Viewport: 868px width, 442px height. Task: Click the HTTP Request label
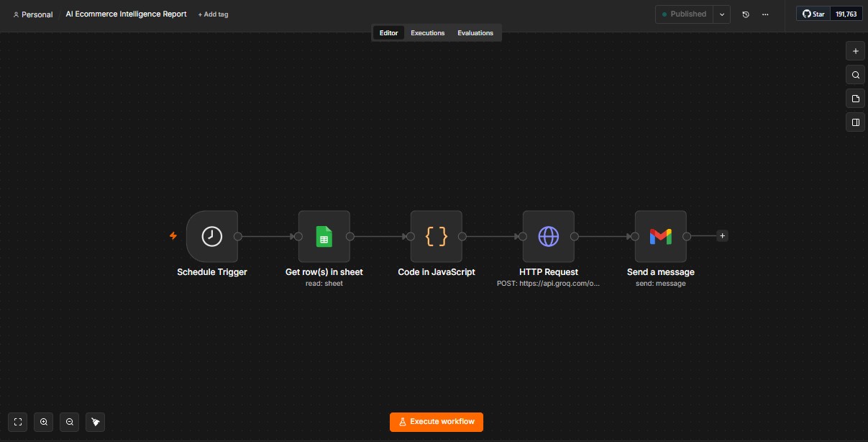pos(549,272)
